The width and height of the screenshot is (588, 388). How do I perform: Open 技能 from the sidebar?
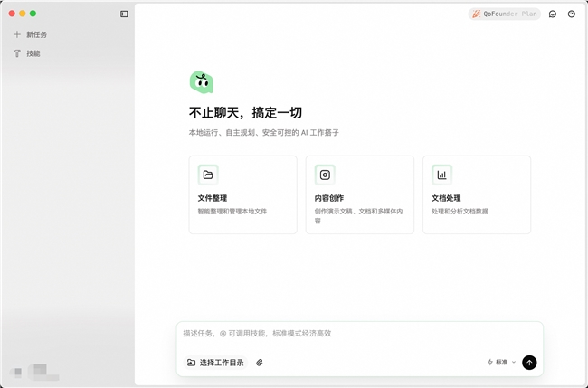[33, 53]
